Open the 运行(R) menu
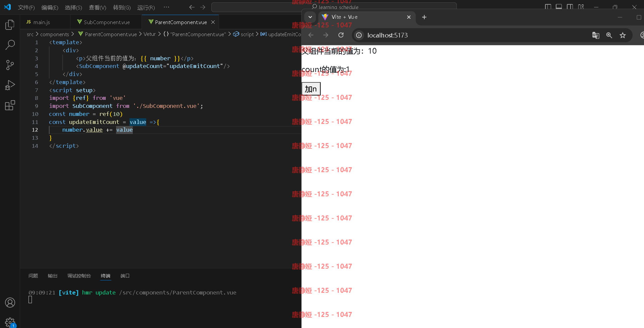The width and height of the screenshot is (644, 328). tap(146, 7)
